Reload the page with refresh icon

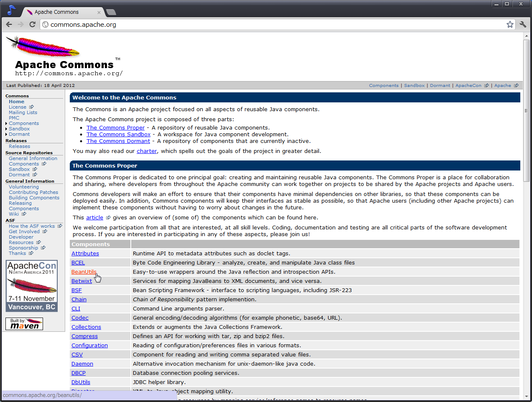[x=32, y=24]
